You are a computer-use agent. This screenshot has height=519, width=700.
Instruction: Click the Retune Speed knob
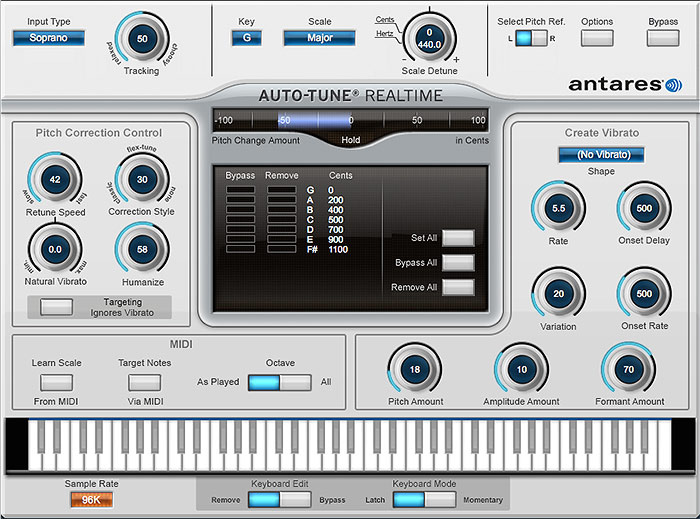coord(55,180)
